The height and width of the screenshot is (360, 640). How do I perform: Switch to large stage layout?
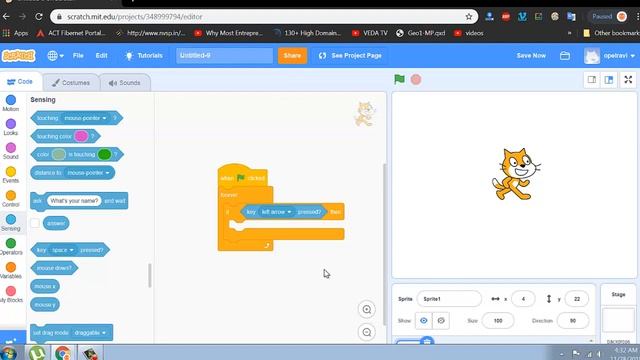tap(609, 80)
